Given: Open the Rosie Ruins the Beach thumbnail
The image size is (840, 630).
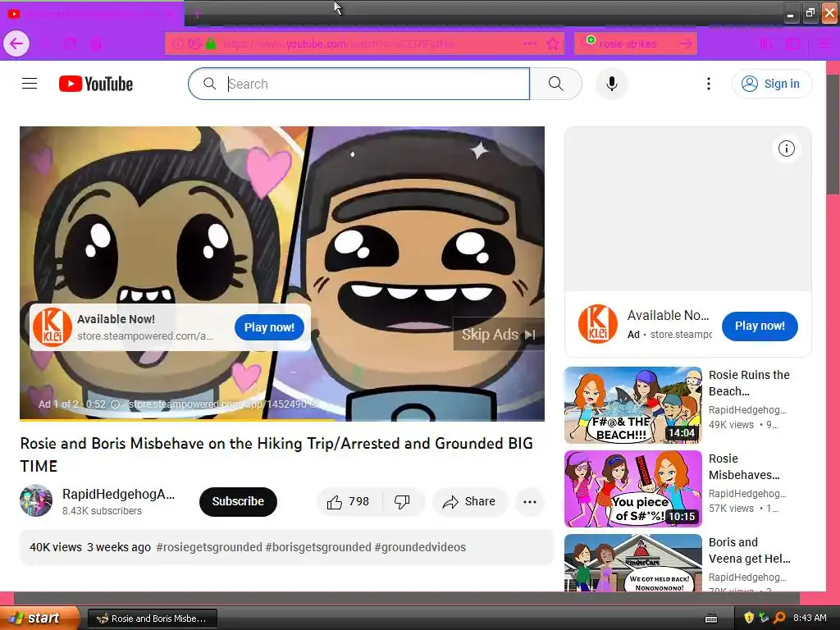Looking at the screenshot, I should [632, 405].
